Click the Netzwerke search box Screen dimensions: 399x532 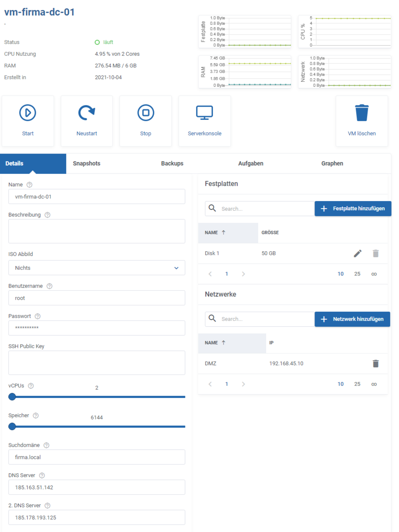click(260, 319)
